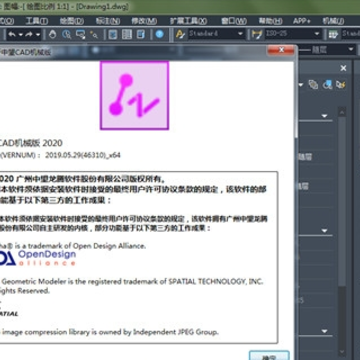Open the 机械(J) menu

point(333,21)
